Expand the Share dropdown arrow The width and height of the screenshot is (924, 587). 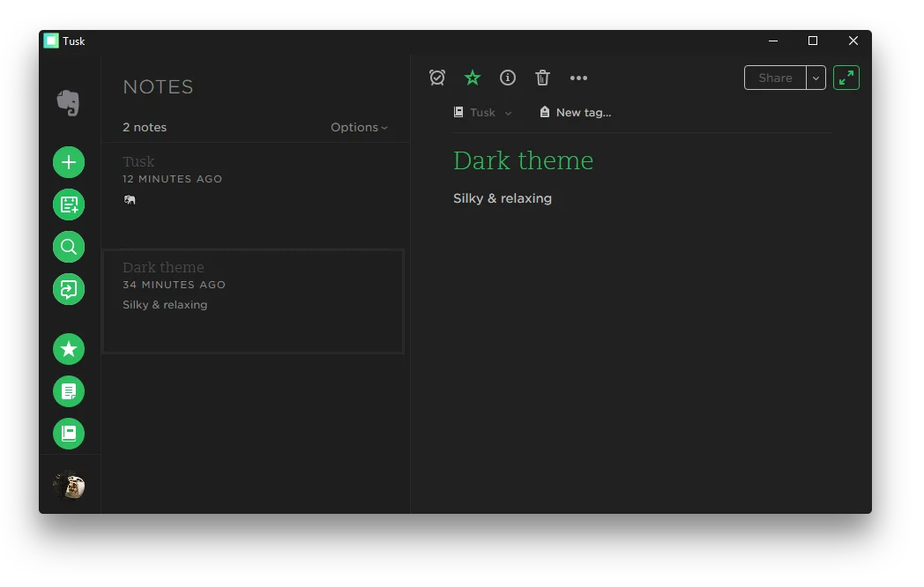pos(816,78)
